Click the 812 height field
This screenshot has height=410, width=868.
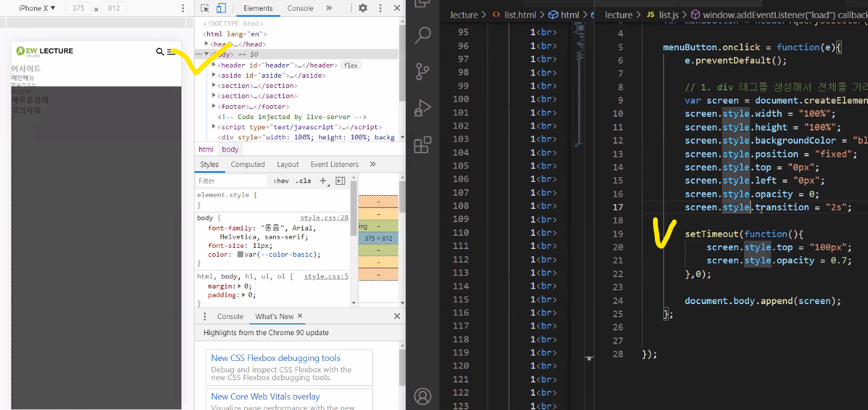(114, 8)
